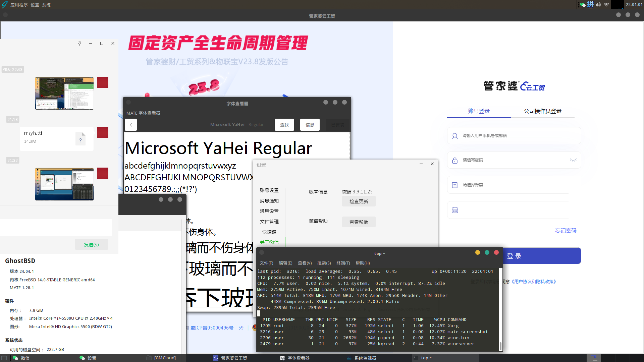This screenshot has height=362, width=644.
Task: Click the 发送(S) send button
Action: click(x=91, y=245)
